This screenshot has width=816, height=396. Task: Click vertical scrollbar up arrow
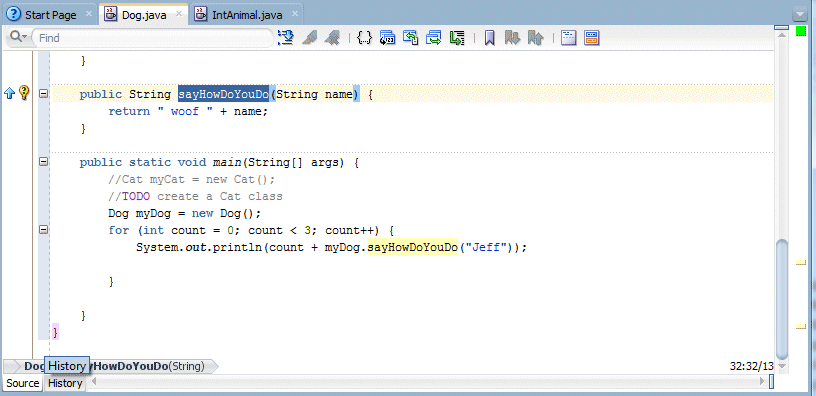(781, 35)
